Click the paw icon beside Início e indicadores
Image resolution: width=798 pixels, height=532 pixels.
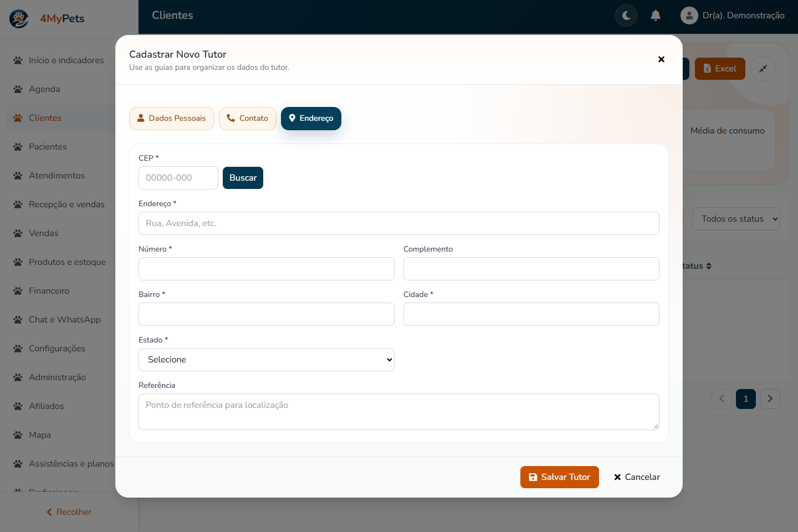point(18,60)
